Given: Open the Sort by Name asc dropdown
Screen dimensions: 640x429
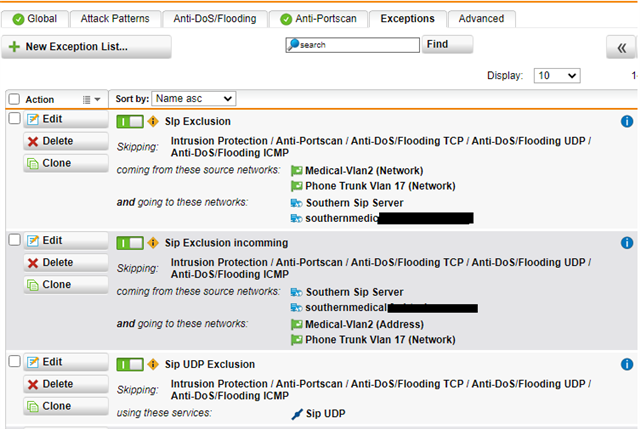Looking at the screenshot, I should pyautogui.click(x=193, y=99).
